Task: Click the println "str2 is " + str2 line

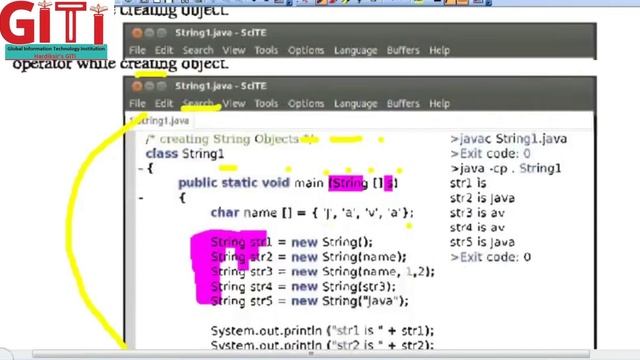Action: click(322, 345)
